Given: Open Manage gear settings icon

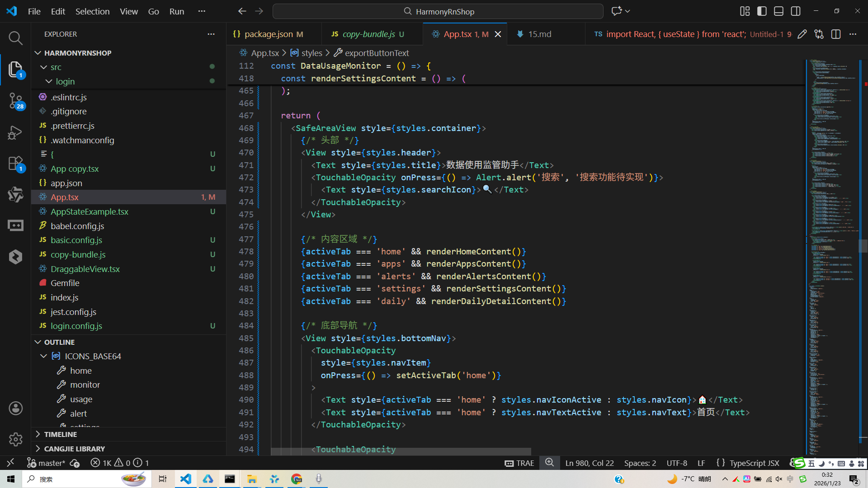Looking at the screenshot, I should click(x=15, y=439).
